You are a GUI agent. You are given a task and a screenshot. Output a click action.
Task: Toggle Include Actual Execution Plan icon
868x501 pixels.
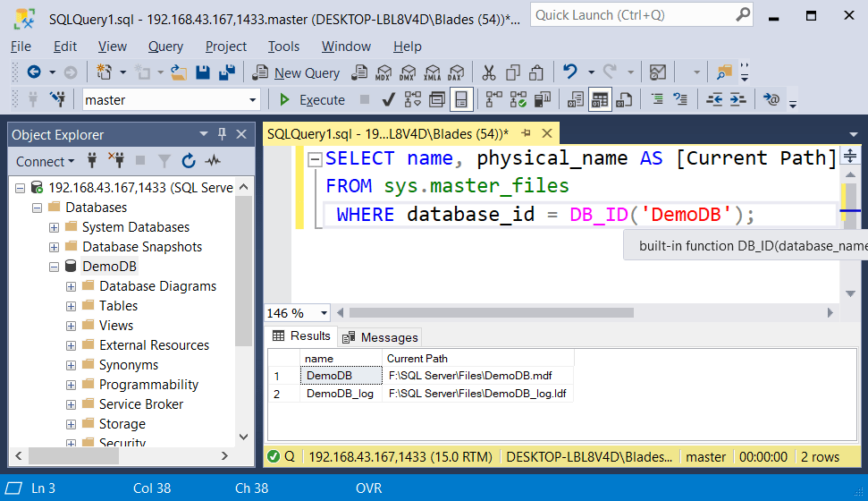tap(493, 100)
